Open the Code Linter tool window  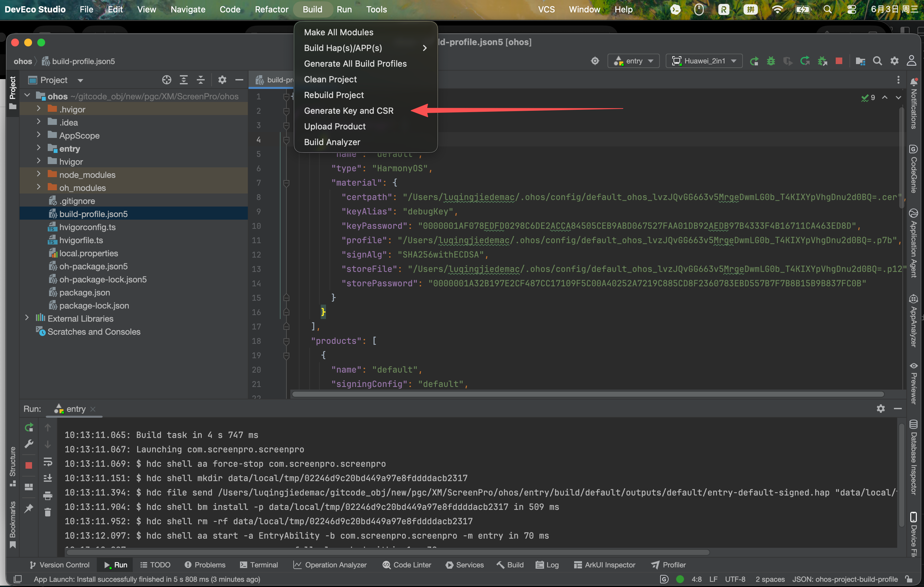(x=407, y=565)
